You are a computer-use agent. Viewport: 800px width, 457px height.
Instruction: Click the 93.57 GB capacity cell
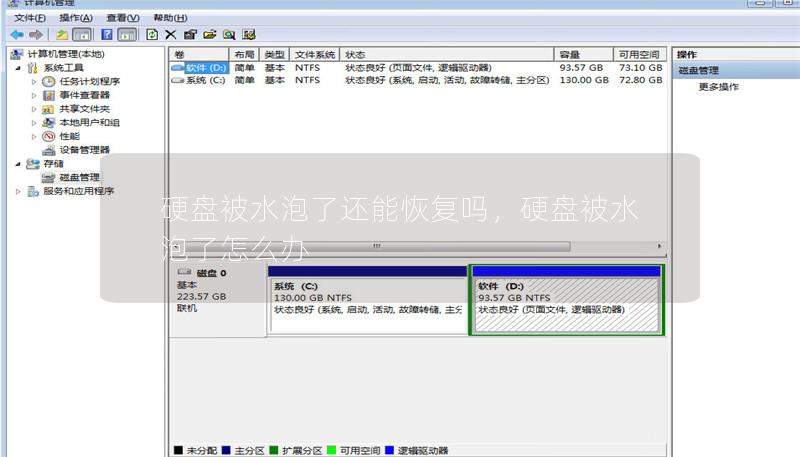click(x=581, y=67)
